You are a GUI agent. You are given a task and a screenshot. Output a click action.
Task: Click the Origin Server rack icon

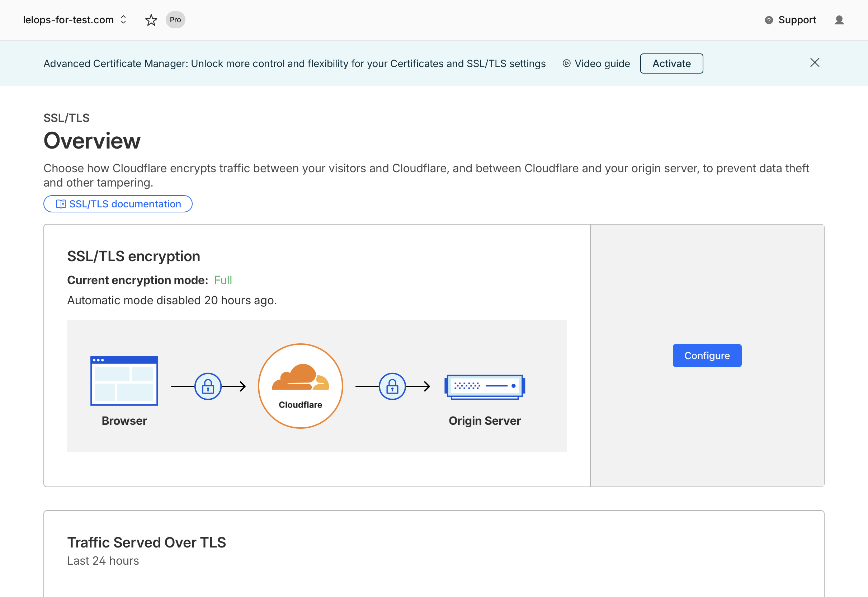[485, 387]
